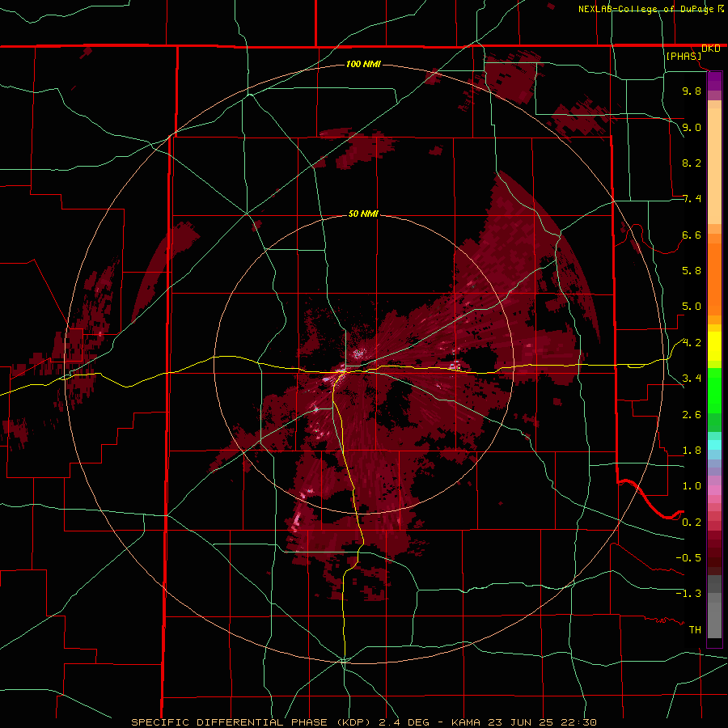This screenshot has width=728, height=728.
Task: Click the -0.5 value on the color scale
Action: tap(688, 558)
